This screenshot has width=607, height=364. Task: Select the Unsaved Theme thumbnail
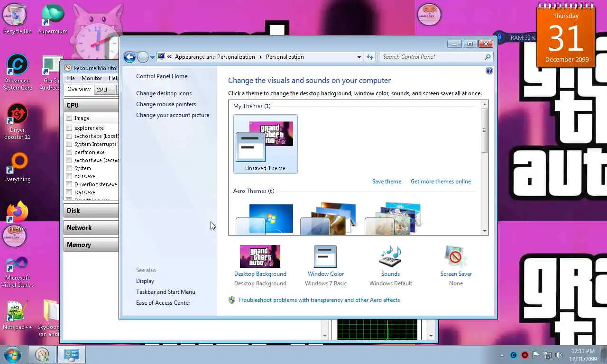(x=266, y=144)
